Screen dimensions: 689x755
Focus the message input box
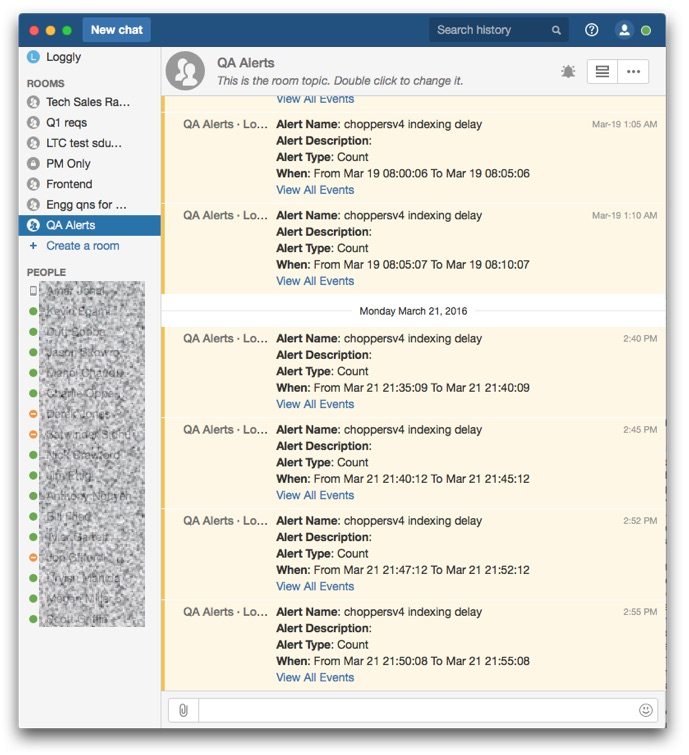coord(415,710)
